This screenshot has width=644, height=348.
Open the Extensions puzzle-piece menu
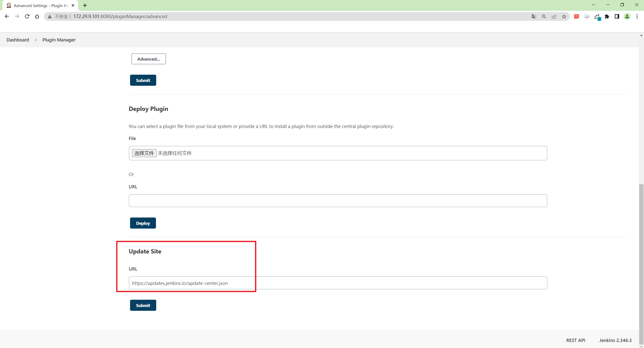pos(607,16)
